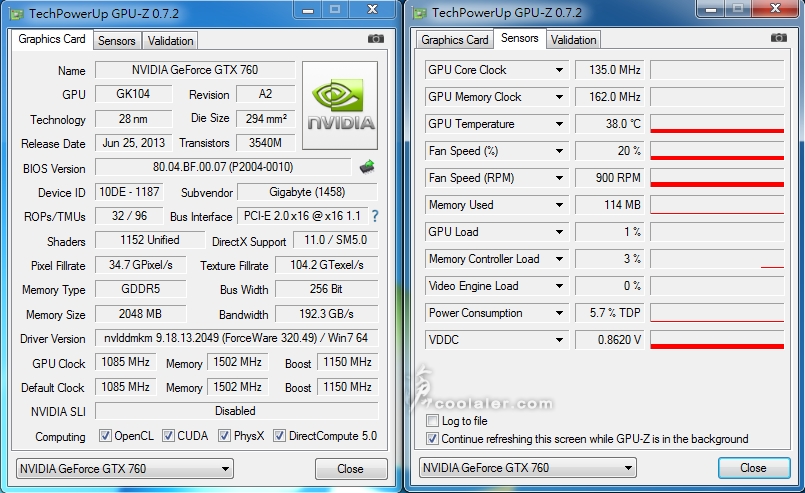The image size is (805, 493).
Task: Open the GPU Core Clock sensor dropdown
Action: pos(559,70)
